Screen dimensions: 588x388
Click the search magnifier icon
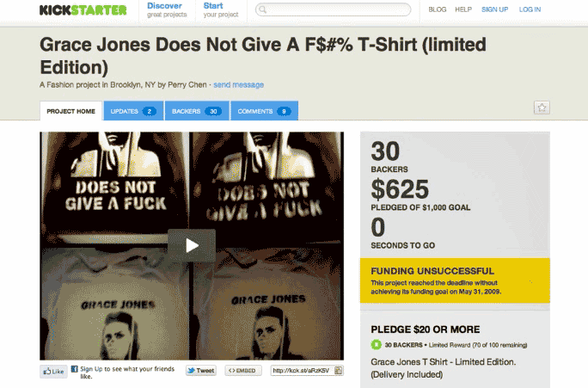click(262, 9)
